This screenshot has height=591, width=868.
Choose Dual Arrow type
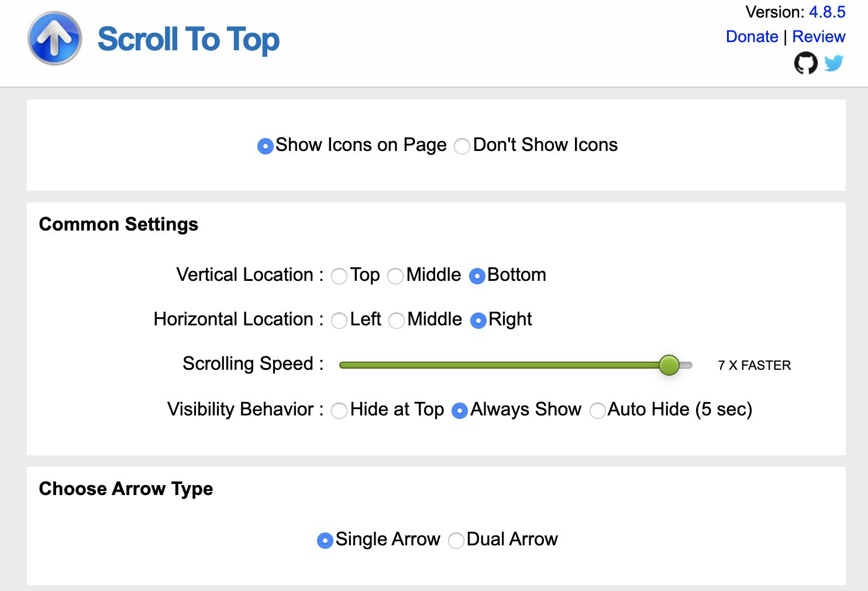456,541
